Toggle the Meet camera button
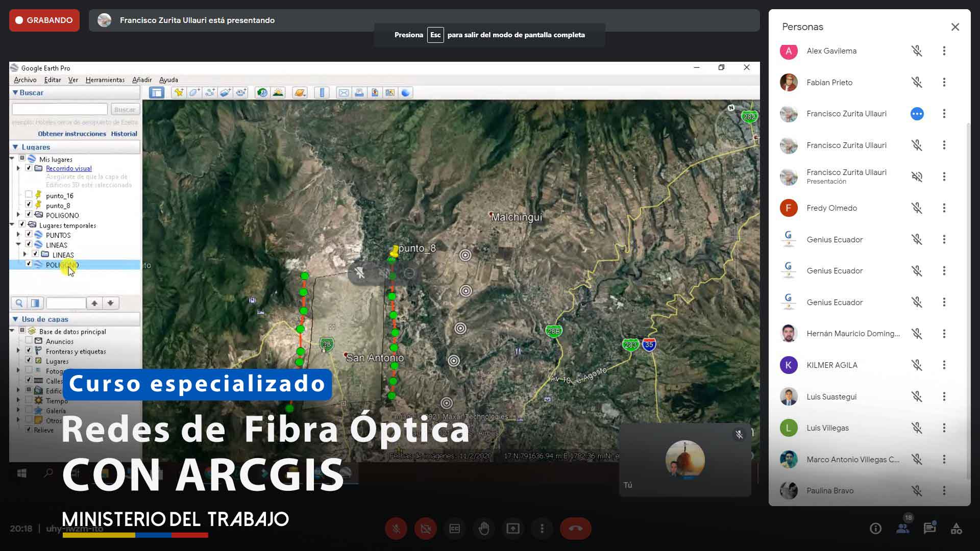The height and width of the screenshot is (551, 980). pos(426,529)
